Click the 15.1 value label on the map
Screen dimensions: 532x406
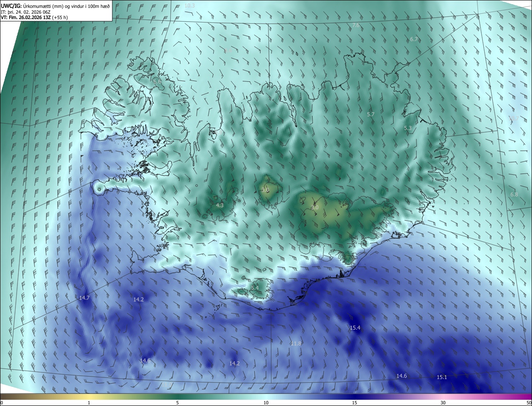pyautogui.click(x=442, y=377)
